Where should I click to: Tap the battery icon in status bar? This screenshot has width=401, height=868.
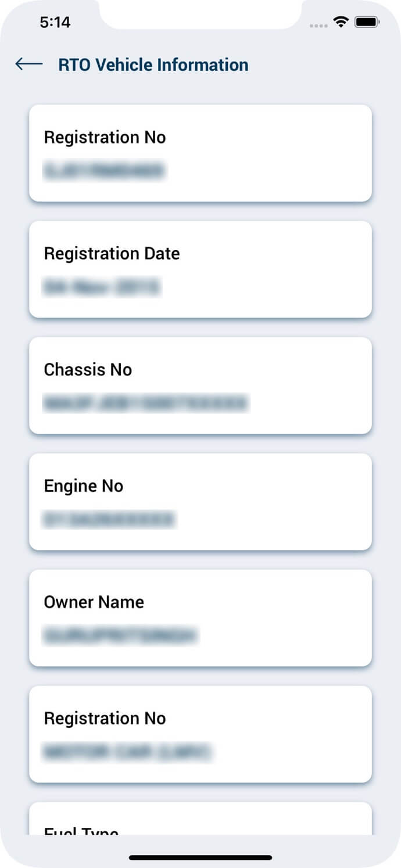point(367,22)
